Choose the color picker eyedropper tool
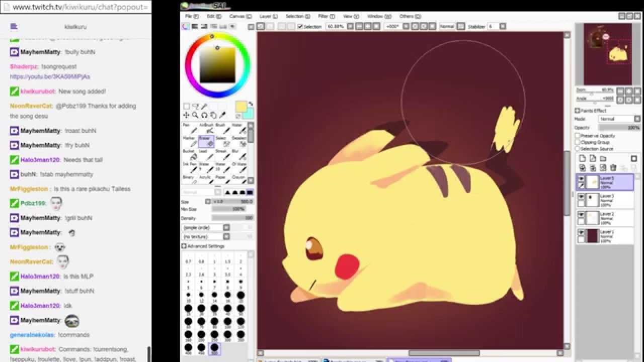The width and height of the screenshot is (644, 362). [x=222, y=115]
